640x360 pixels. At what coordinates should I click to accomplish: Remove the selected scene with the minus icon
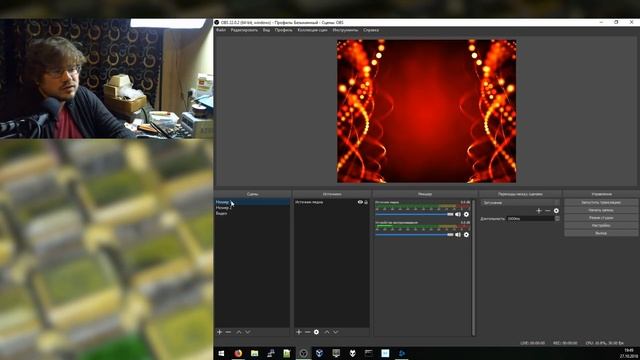228,332
